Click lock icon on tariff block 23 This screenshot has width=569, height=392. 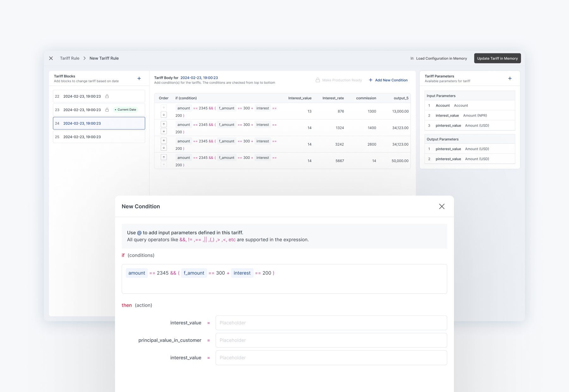(x=107, y=110)
